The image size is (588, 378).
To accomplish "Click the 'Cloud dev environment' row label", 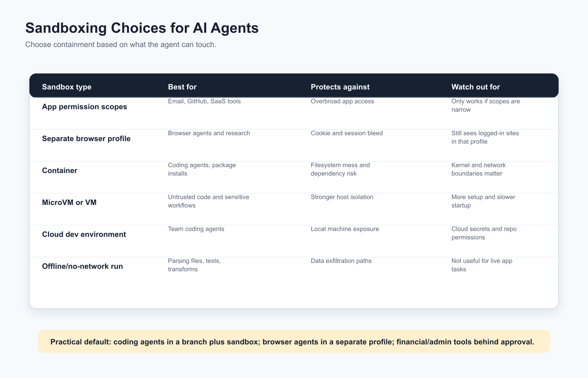I will tap(84, 234).
